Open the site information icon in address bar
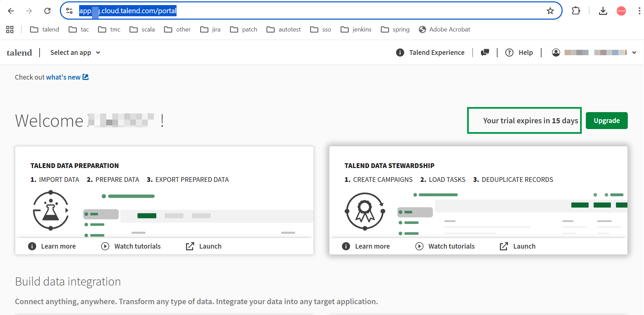 (69, 11)
